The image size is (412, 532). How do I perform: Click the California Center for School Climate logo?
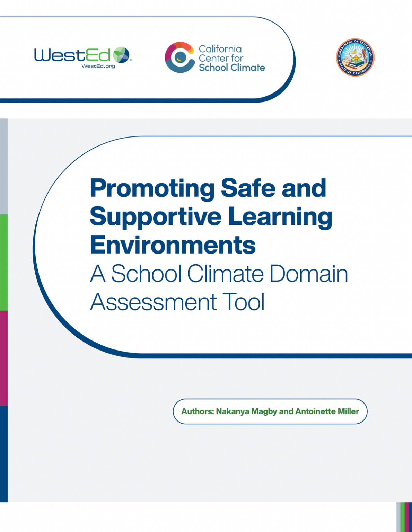click(x=215, y=58)
